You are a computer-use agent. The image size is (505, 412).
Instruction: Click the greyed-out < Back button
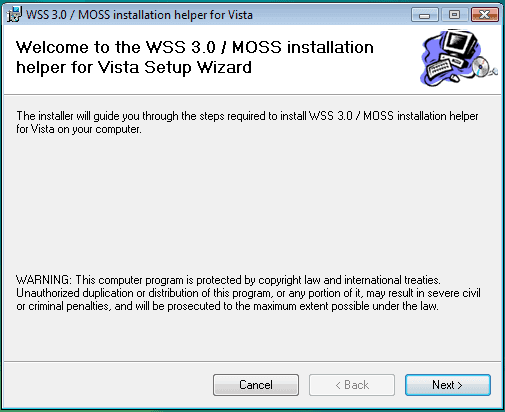(x=352, y=385)
